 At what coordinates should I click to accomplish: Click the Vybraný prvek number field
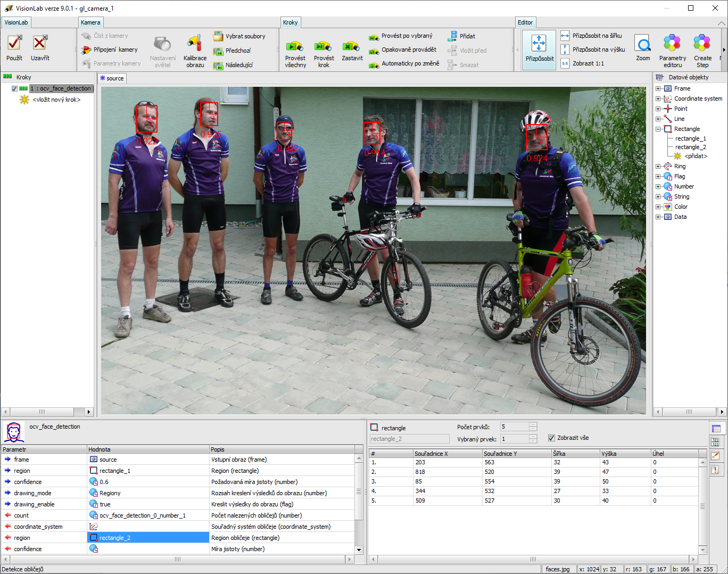[x=514, y=439]
